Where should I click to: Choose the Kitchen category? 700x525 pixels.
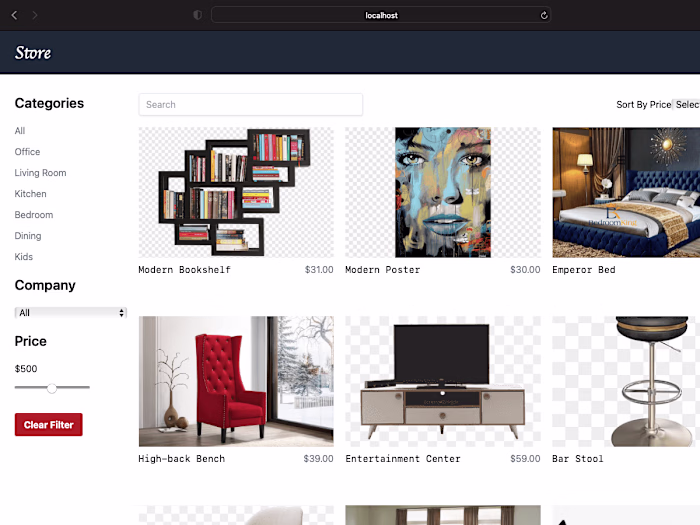tap(30, 194)
